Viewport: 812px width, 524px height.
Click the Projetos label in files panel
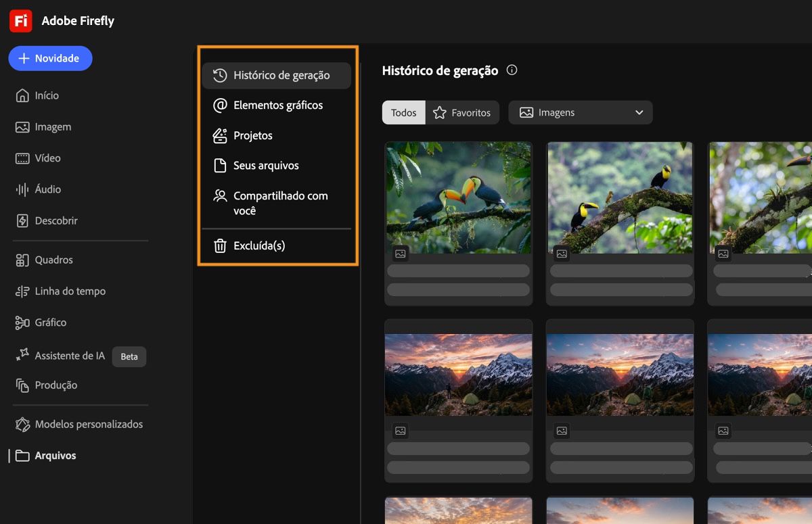253,136
